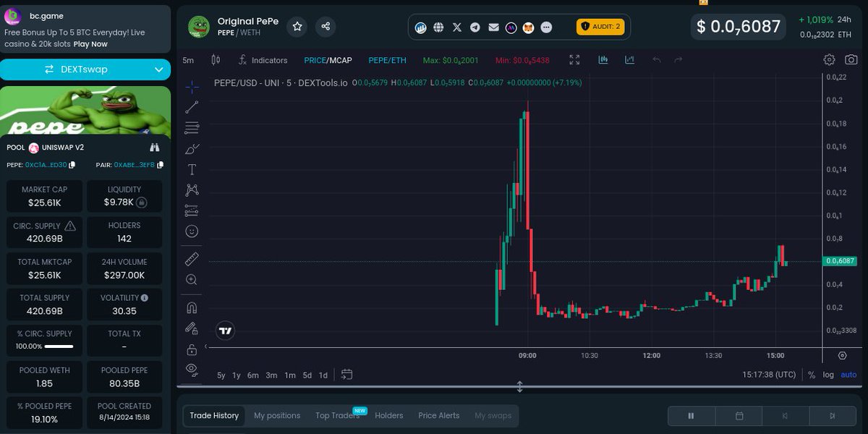Undo the last chart action
This screenshot has height=434, width=868.
pos(657,60)
